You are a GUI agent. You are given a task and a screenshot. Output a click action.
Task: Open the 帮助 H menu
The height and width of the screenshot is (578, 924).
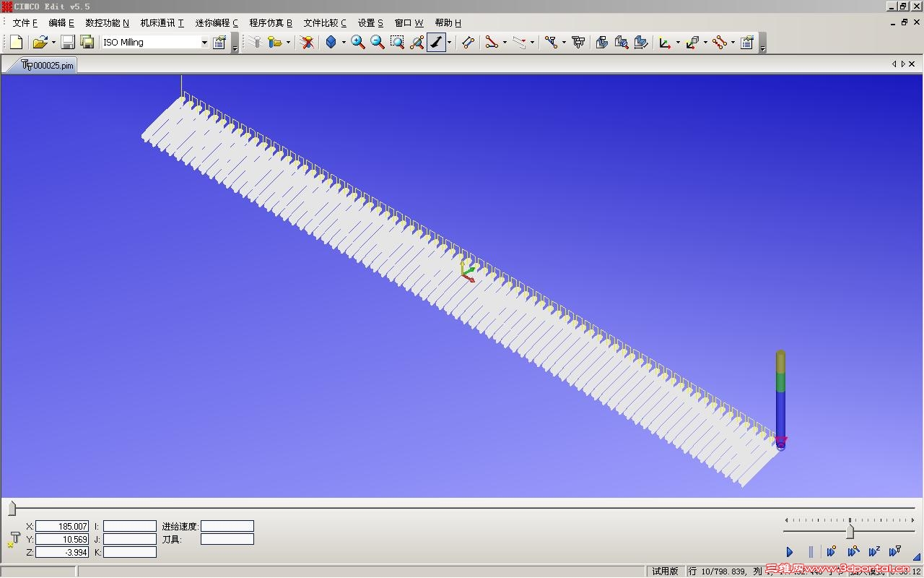(448, 22)
